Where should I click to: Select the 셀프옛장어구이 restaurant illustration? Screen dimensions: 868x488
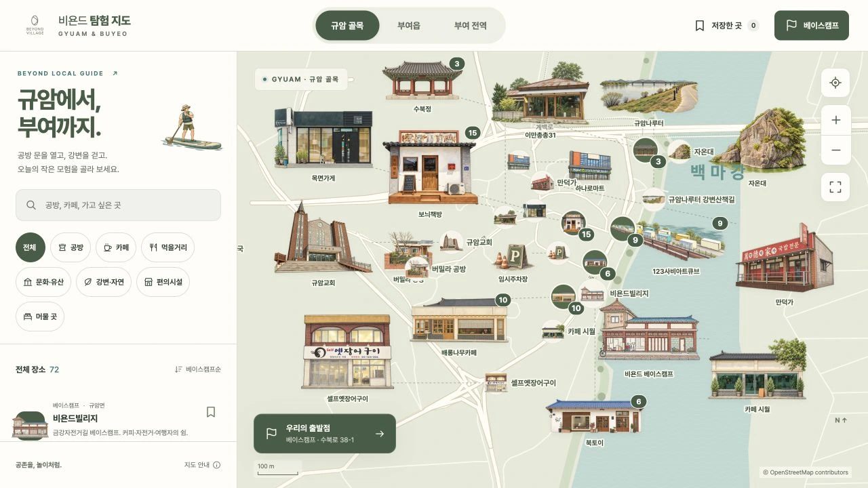tap(347, 352)
